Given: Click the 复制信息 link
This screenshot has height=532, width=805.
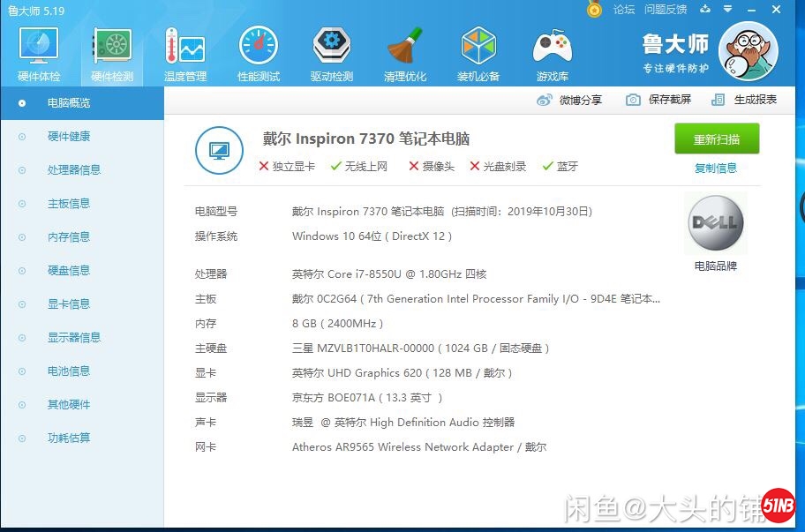Looking at the screenshot, I should pos(715,169).
